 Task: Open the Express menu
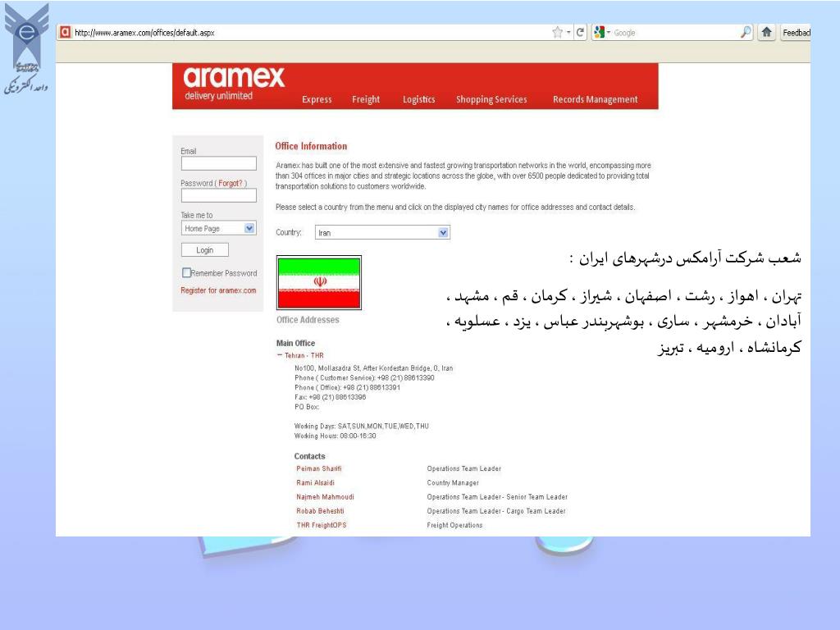point(317,99)
